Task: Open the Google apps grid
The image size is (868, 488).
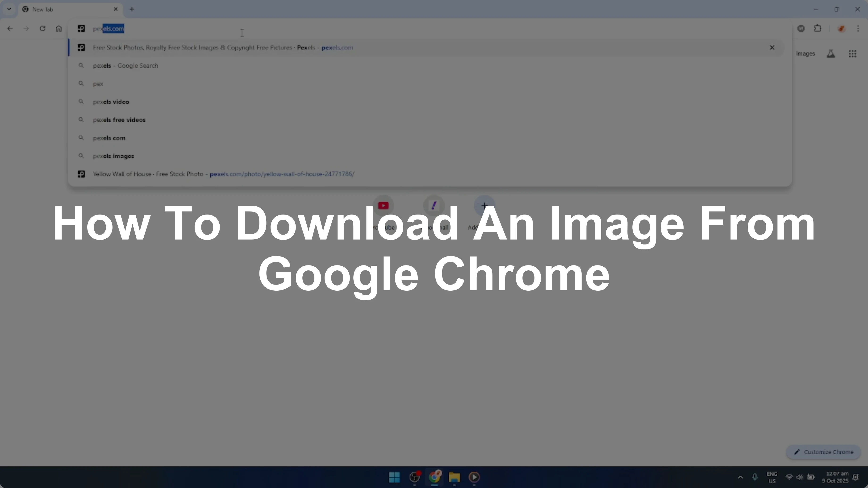Action: tap(852, 54)
